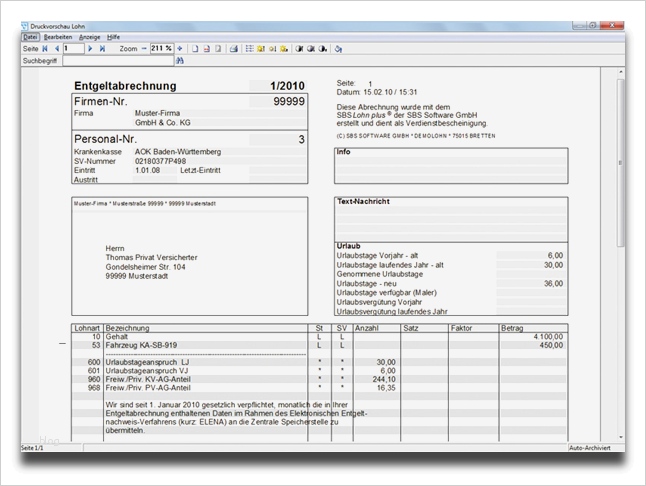Click the printer icon
This screenshot has width=646, height=486.
click(234, 49)
